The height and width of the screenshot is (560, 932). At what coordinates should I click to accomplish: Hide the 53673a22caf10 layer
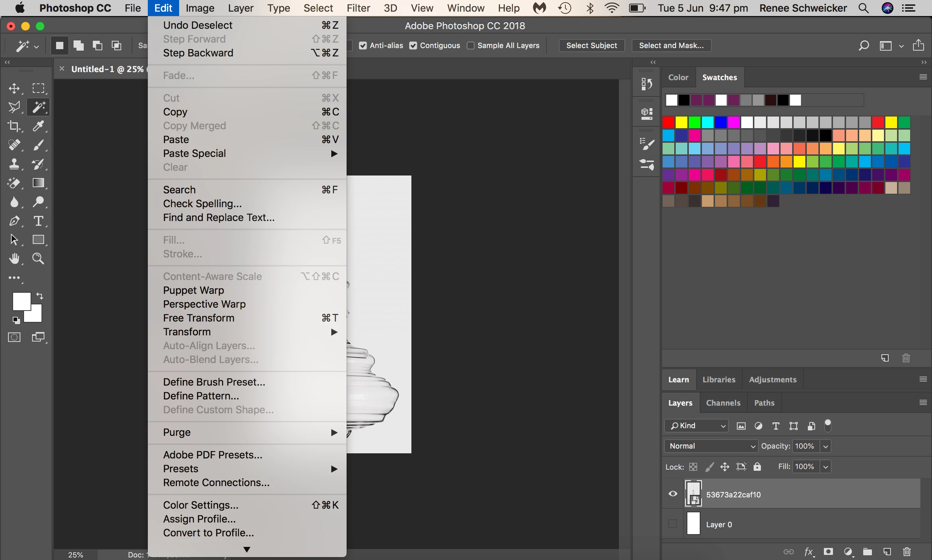click(x=673, y=494)
